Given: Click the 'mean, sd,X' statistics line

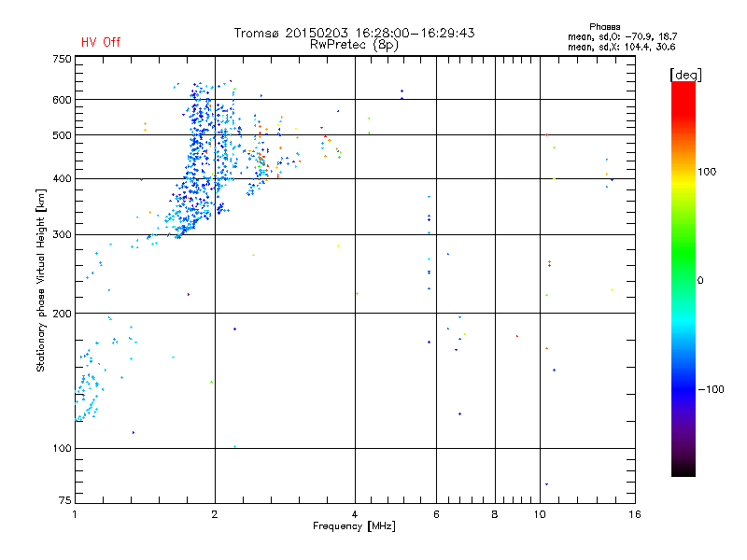Looking at the screenshot, I should pyautogui.click(x=621, y=47).
